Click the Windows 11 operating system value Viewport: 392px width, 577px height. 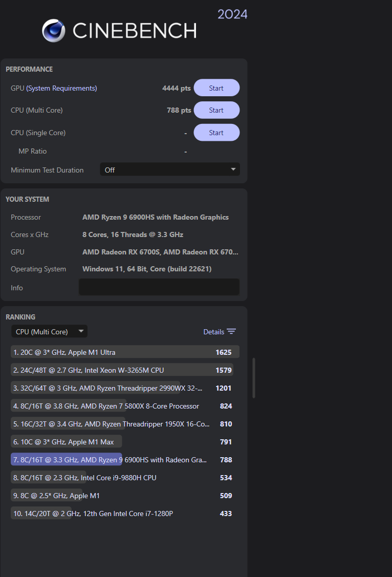(147, 269)
